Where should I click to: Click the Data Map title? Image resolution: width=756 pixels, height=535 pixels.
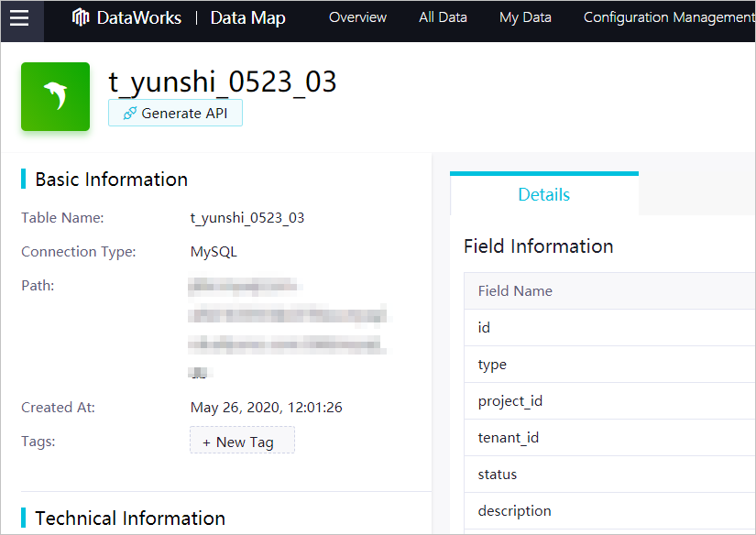coord(247,17)
